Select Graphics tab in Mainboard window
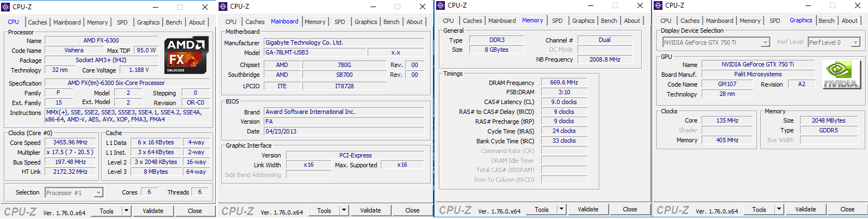This screenshot has width=868, height=219. (x=365, y=22)
